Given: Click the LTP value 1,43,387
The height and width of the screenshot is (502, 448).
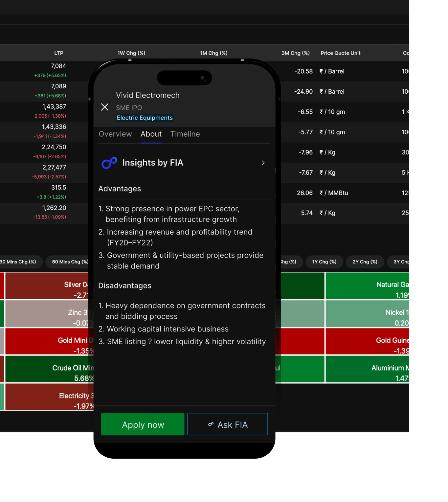Looking at the screenshot, I should (54, 107).
